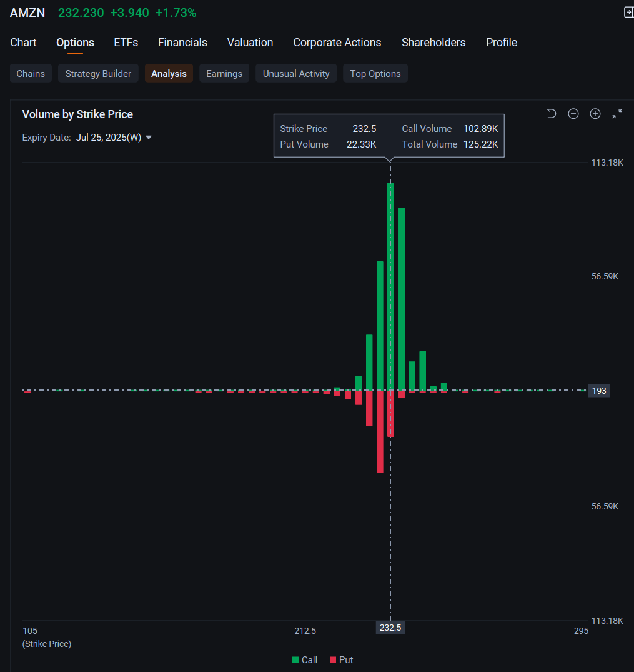Viewport: 634px width, 672px height.
Task: Open the ETFs tab
Action: [x=126, y=43]
